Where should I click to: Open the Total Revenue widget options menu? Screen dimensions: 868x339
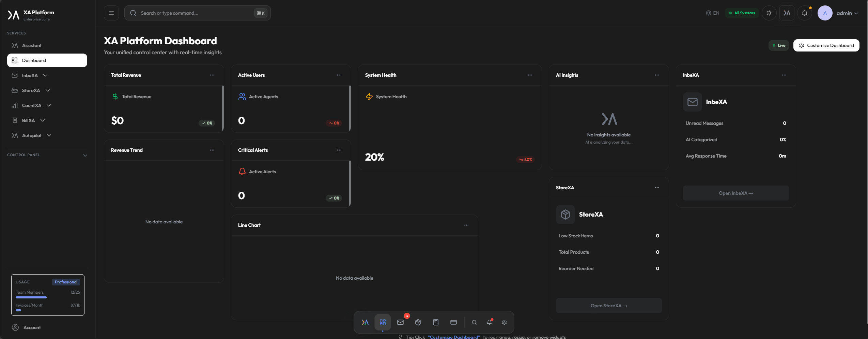click(x=212, y=75)
